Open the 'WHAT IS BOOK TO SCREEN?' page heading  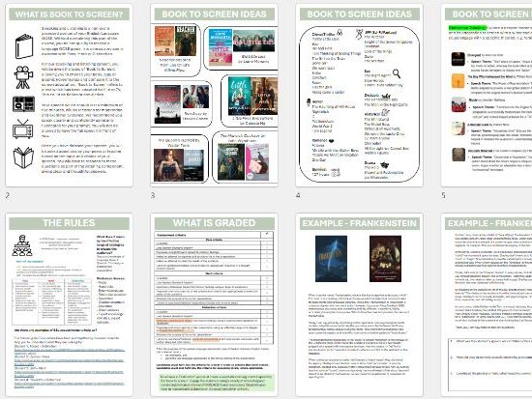tap(69, 14)
